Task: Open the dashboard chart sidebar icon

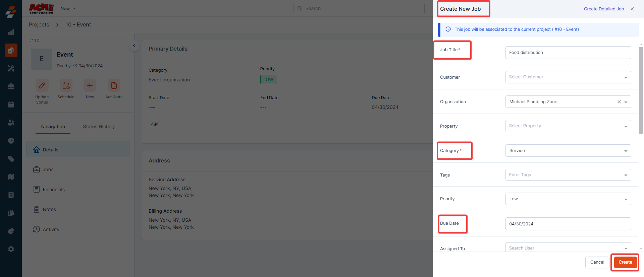Action: coord(11,32)
